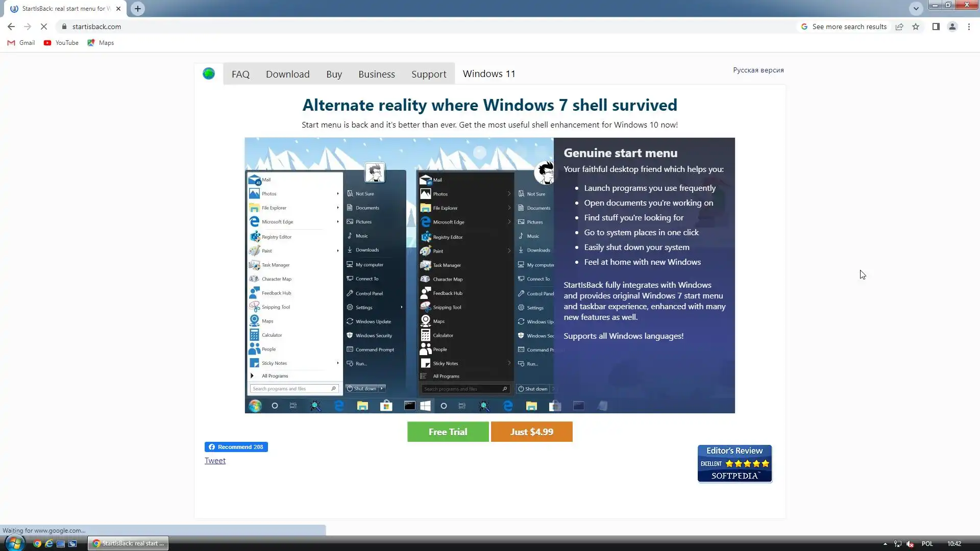980x551 pixels.
Task: Open the YouTube bookmark
Action: pyautogui.click(x=61, y=43)
